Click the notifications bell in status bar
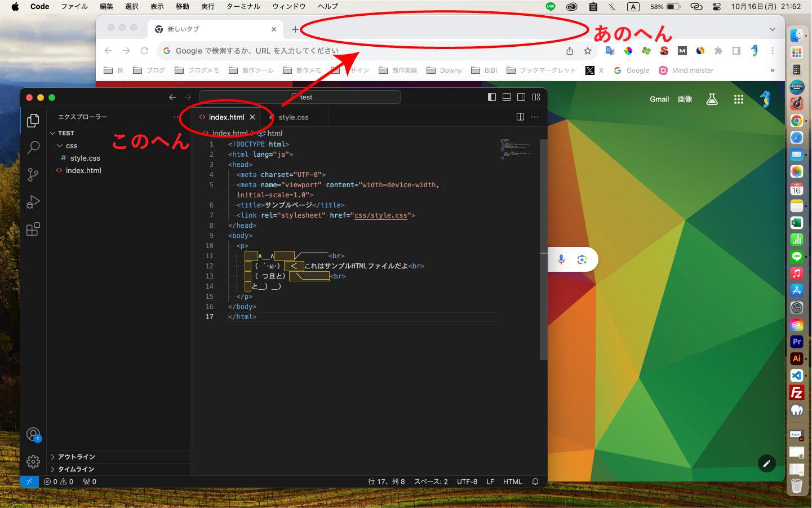 535,482
